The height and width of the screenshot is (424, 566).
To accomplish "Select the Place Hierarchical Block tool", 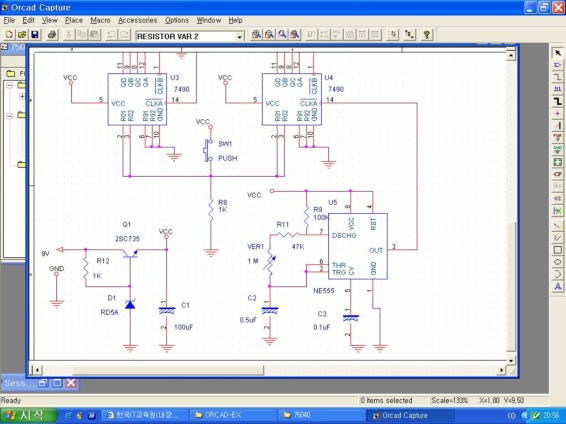I will (x=558, y=162).
